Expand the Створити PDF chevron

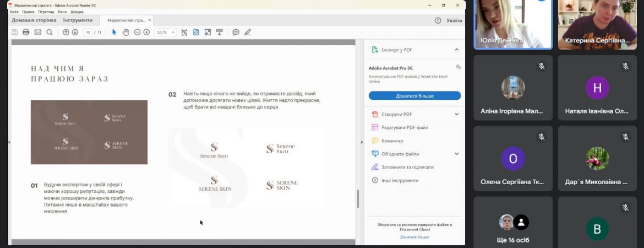click(456, 114)
